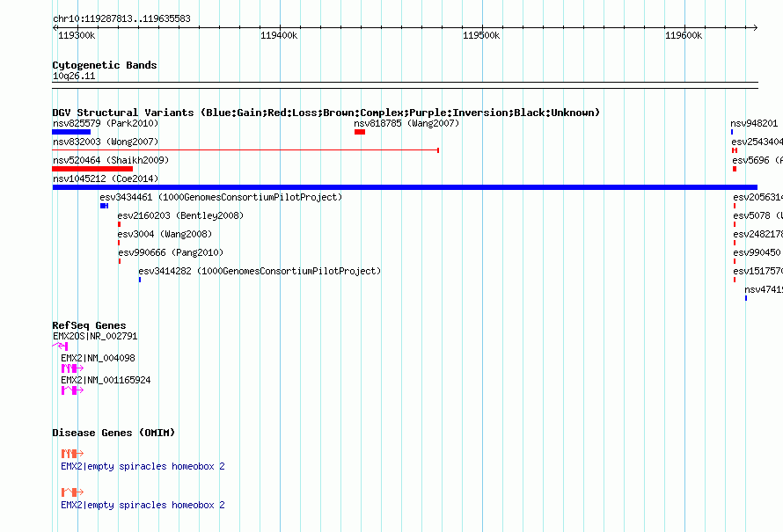Click the thin red line of nsv832003
This screenshot has width=783, height=532.
pyautogui.click(x=245, y=150)
